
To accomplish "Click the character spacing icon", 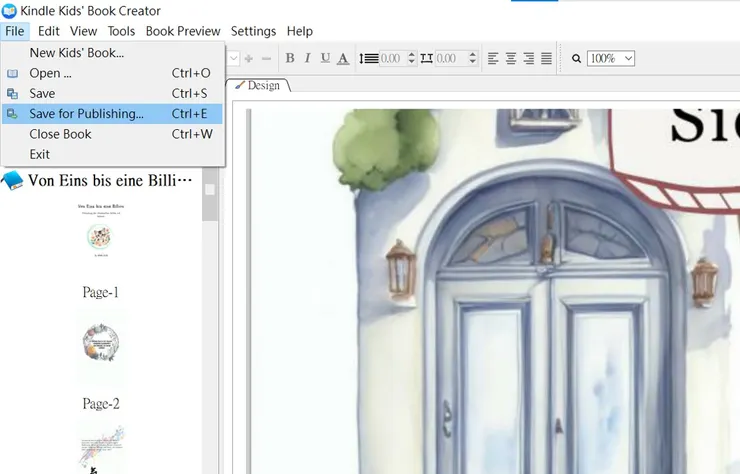I will tap(427, 59).
